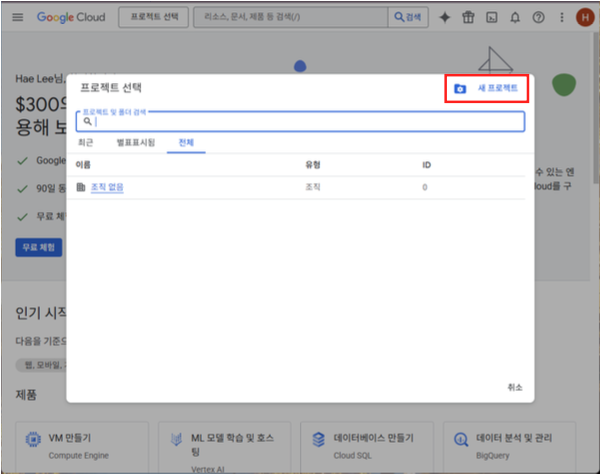Click the 검색 button in top bar

pos(408,17)
